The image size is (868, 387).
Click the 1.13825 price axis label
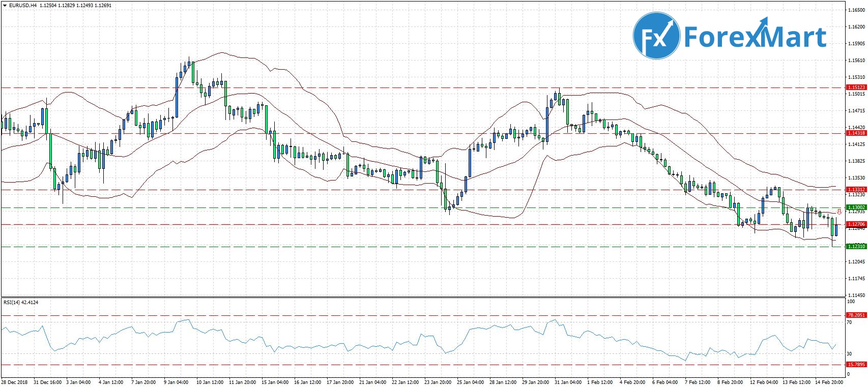(x=857, y=161)
